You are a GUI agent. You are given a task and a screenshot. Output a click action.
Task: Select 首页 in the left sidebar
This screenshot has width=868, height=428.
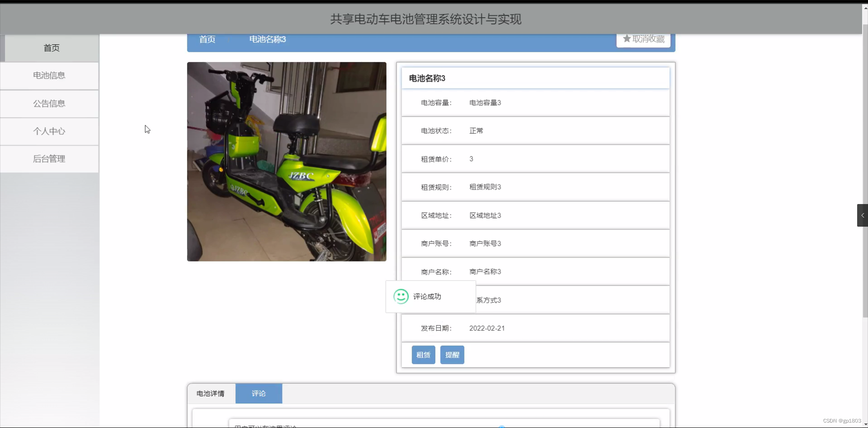pyautogui.click(x=51, y=48)
